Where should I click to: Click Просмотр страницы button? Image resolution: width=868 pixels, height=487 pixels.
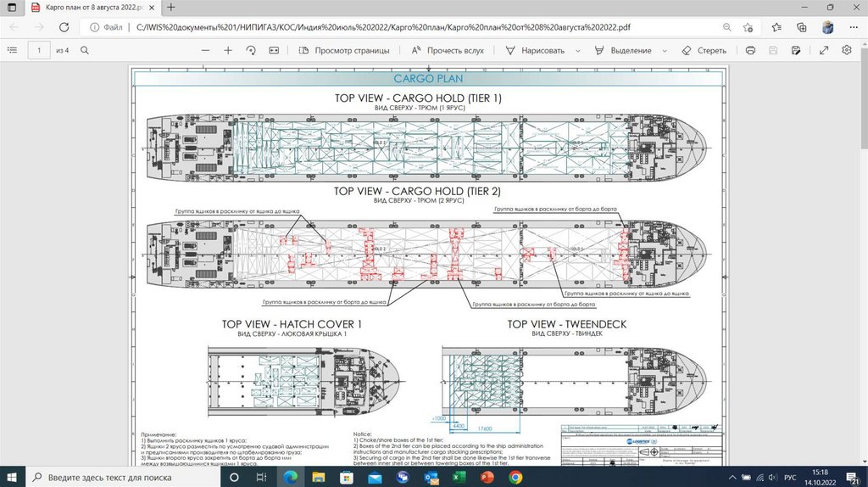pos(344,50)
